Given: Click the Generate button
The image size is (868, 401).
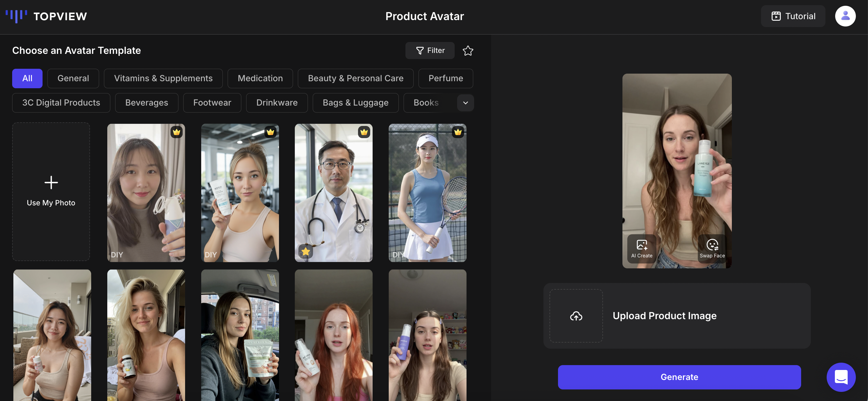Looking at the screenshot, I should tap(679, 377).
